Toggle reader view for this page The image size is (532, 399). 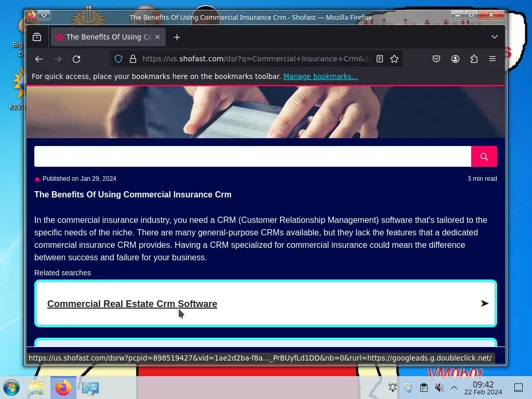coord(380,59)
